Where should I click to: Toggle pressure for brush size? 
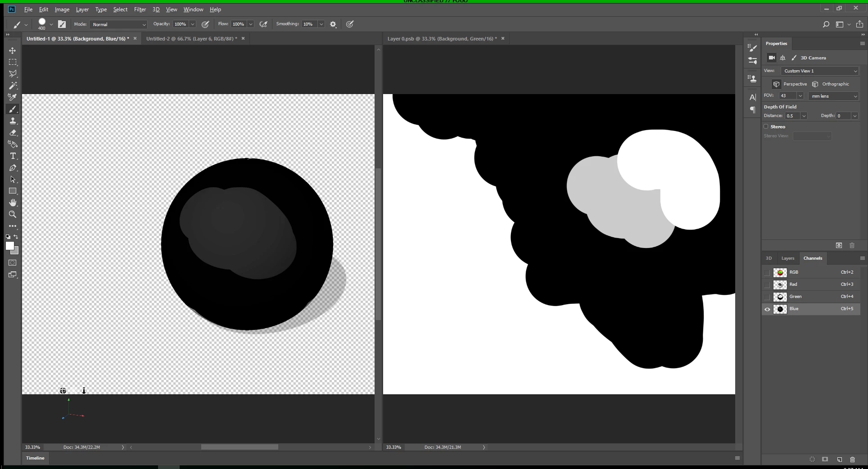[350, 24]
